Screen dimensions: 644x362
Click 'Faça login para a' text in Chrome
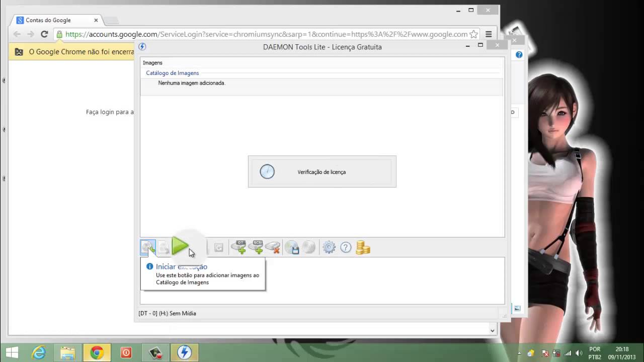tap(110, 112)
